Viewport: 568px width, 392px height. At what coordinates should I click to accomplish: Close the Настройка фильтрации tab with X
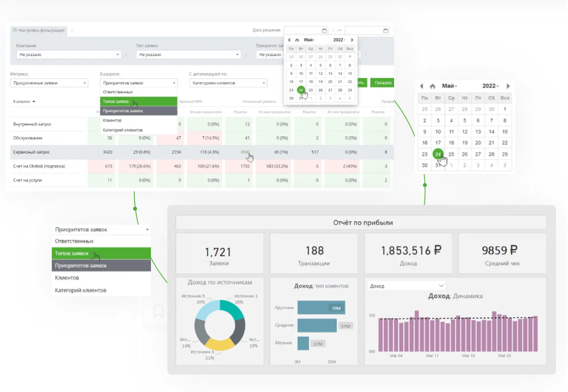pos(71,30)
